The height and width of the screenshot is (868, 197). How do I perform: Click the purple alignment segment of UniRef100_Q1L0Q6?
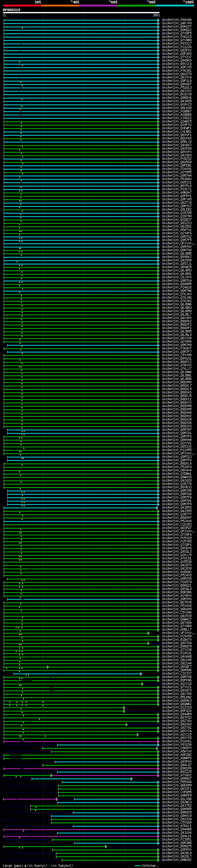pyautogui.click(x=30, y=799)
